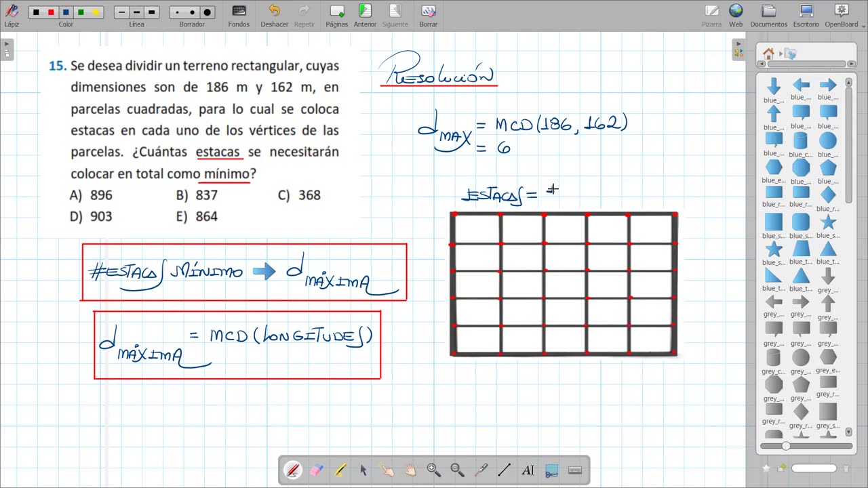
Task: Select the text writing tool
Action: [528, 470]
